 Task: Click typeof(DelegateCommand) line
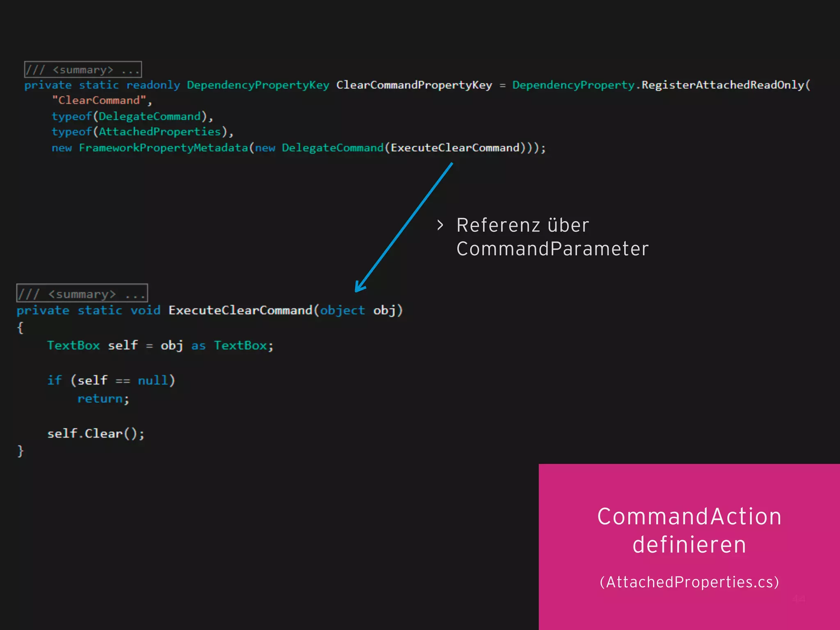coord(132,116)
